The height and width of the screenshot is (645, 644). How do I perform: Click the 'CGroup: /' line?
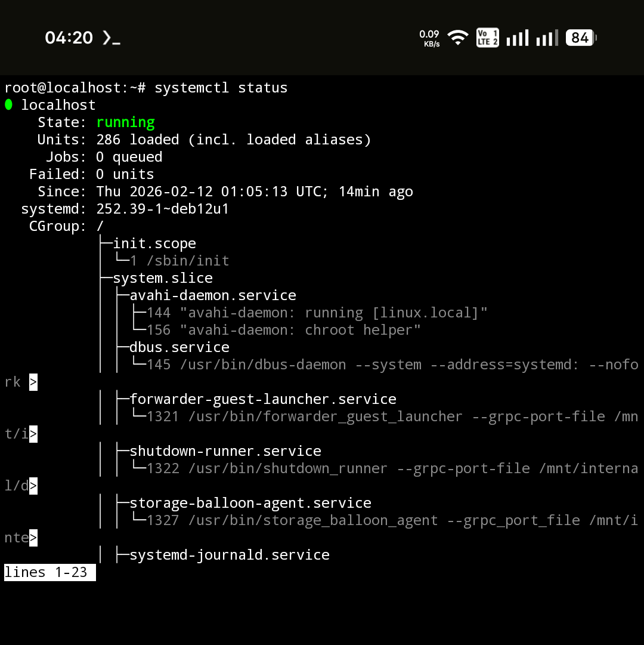click(66, 226)
